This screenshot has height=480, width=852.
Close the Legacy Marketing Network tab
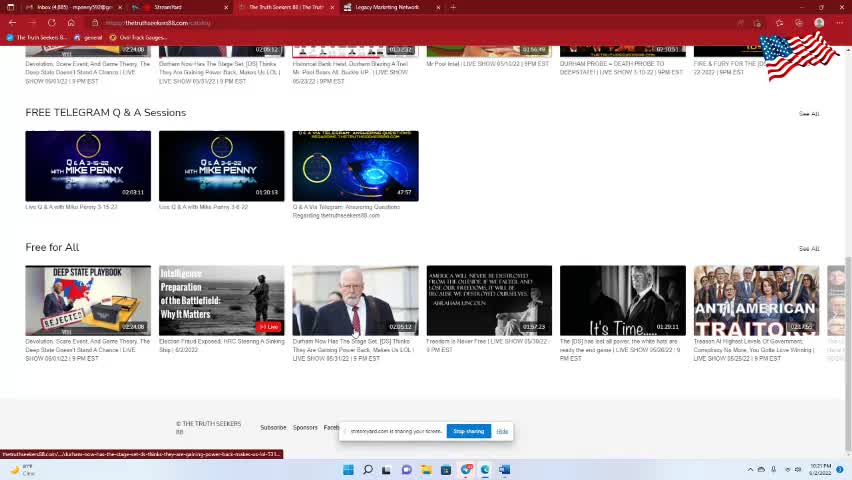pyautogui.click(x=438, y=8)
